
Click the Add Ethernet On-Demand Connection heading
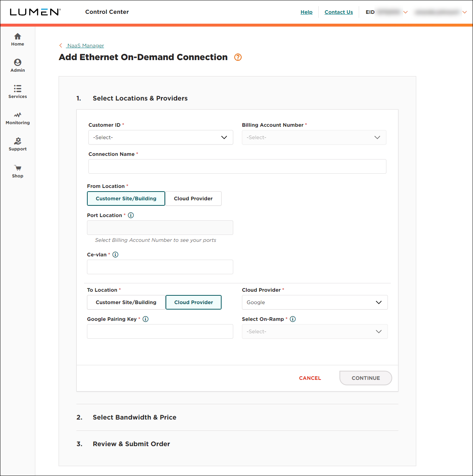[143, 57]
